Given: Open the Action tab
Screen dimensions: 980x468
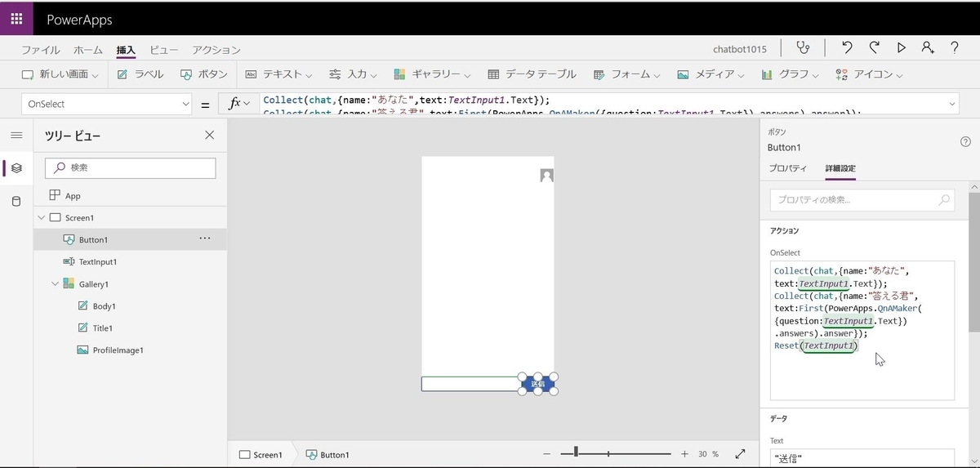Looking at the screenshot, I should pyautogui.click(x=216, y=50).
